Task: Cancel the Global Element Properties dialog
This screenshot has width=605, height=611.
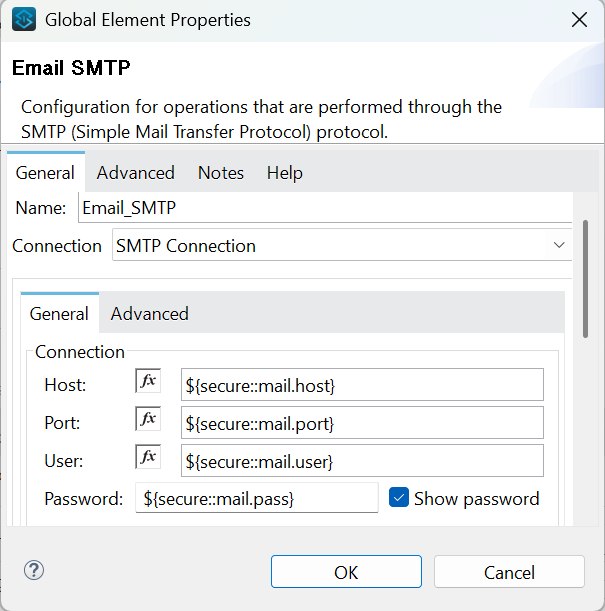Action: pyautogui.click(x=509, y=572)
